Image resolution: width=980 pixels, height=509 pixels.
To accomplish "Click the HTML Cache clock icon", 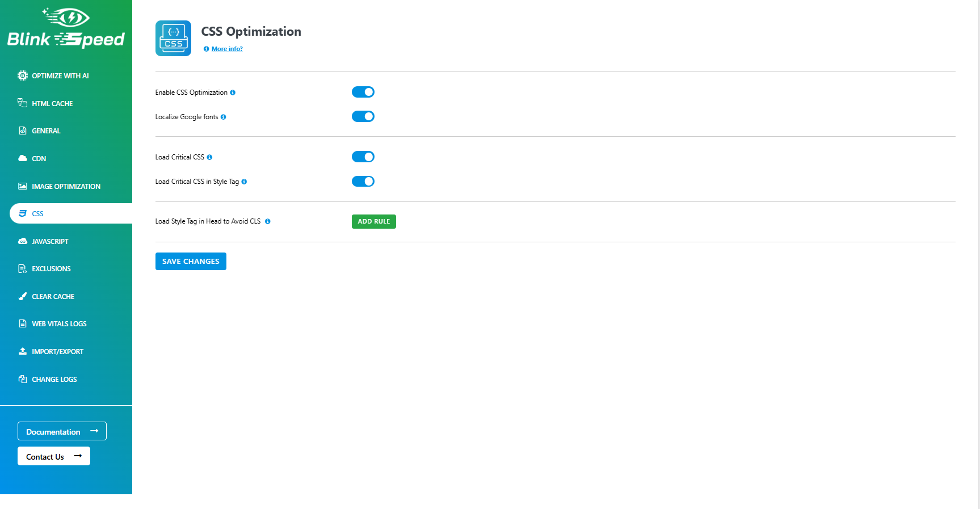I will coord(22,103).
